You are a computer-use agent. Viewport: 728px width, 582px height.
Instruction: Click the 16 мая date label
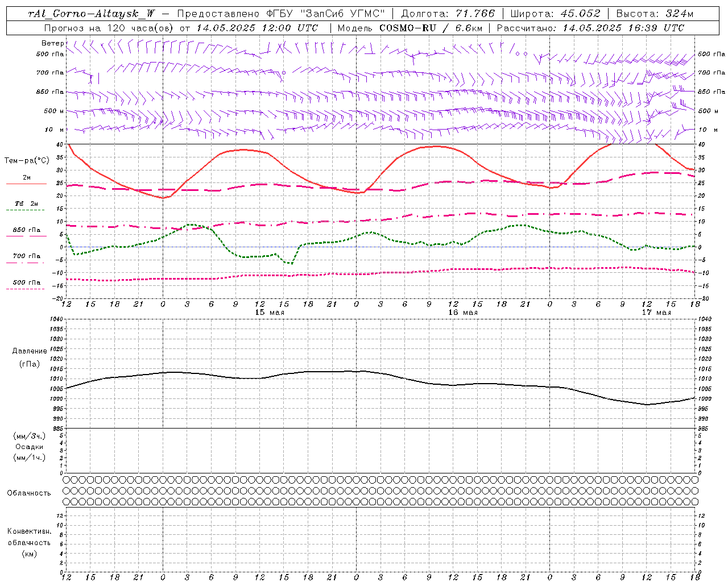tap(463, 313)
